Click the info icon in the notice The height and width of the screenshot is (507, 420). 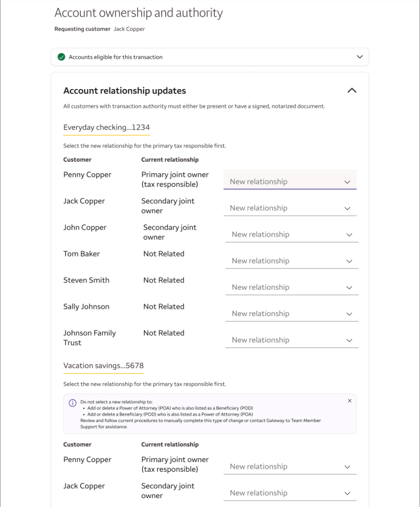point(73,403)
